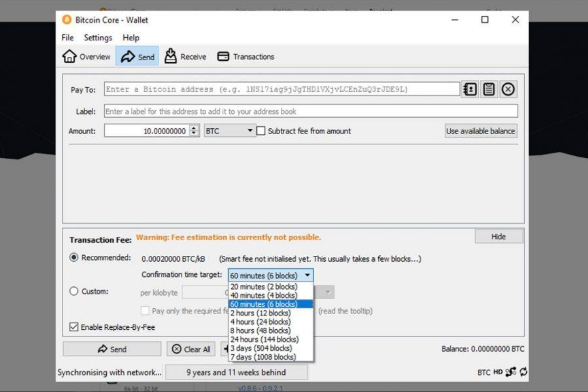Click the BTC unit indicator in status bar
The height and width of the screenshot is (392, 588).
tap(484, 372)
